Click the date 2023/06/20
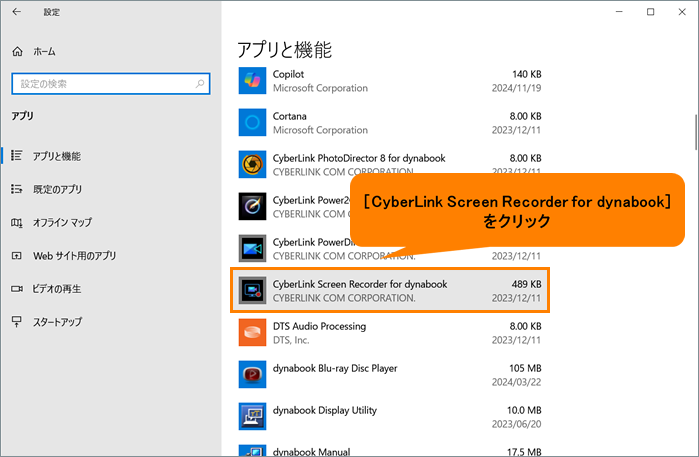699x457 pixels. tap(516, 424)
